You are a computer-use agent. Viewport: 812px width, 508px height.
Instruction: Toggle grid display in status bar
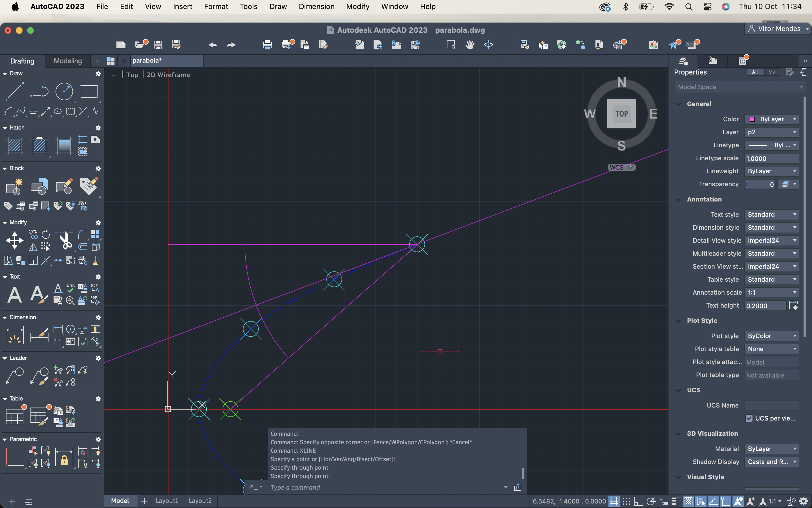tap(614, 501)
